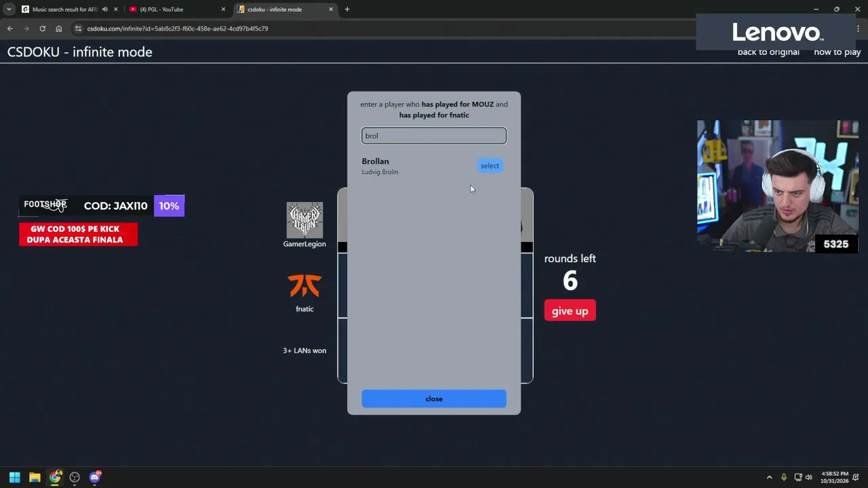
Task: Open the volume control in system tray
Action: coord(808,477)
